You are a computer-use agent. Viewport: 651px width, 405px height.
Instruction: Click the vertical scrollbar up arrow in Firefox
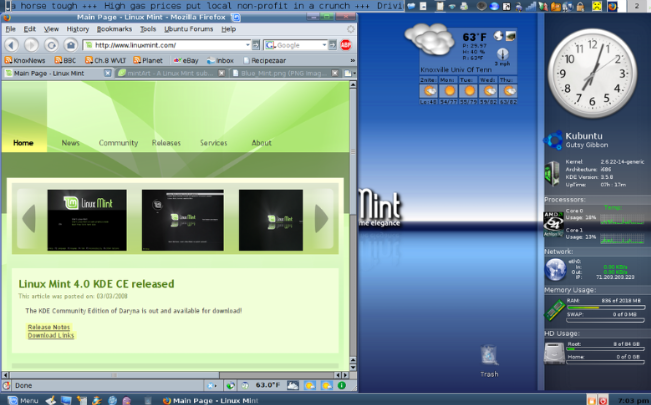[x=353, y=84]
